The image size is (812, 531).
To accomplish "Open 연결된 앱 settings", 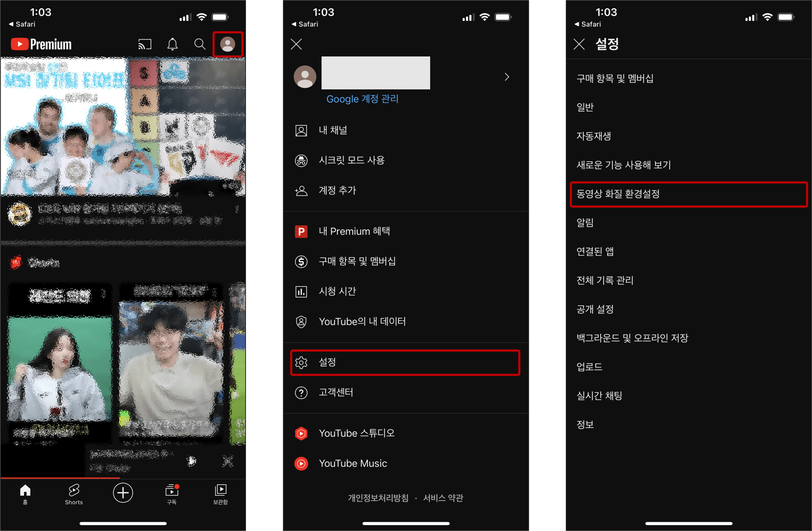I will click(x=689, y=252).
